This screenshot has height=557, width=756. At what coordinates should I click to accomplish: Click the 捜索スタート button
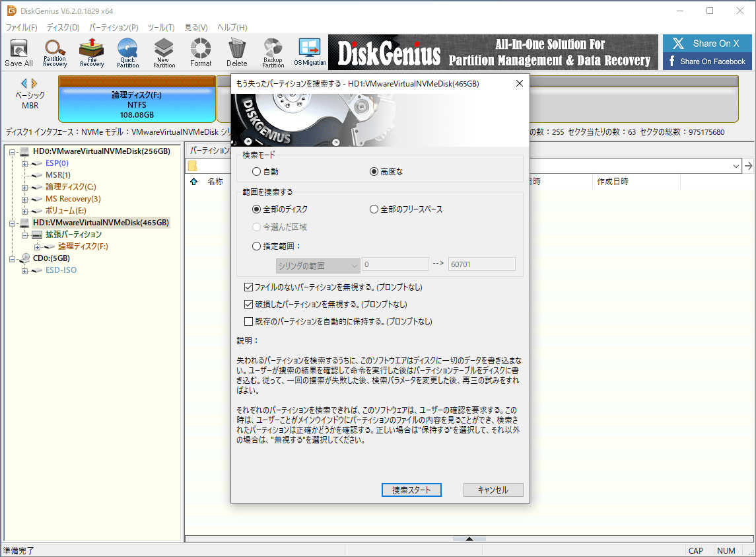pyautogui.click(x=411, y=490)
